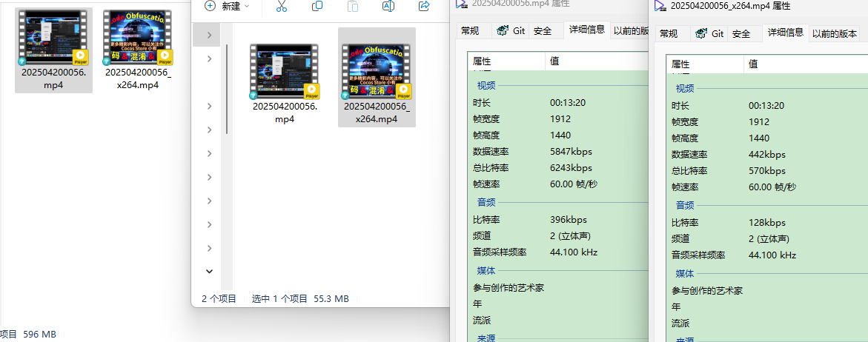This screenshot has width=868, height=342.
Task: Open 安全 tab in x264.mp4 properties
Action: [x=741, y=34]
